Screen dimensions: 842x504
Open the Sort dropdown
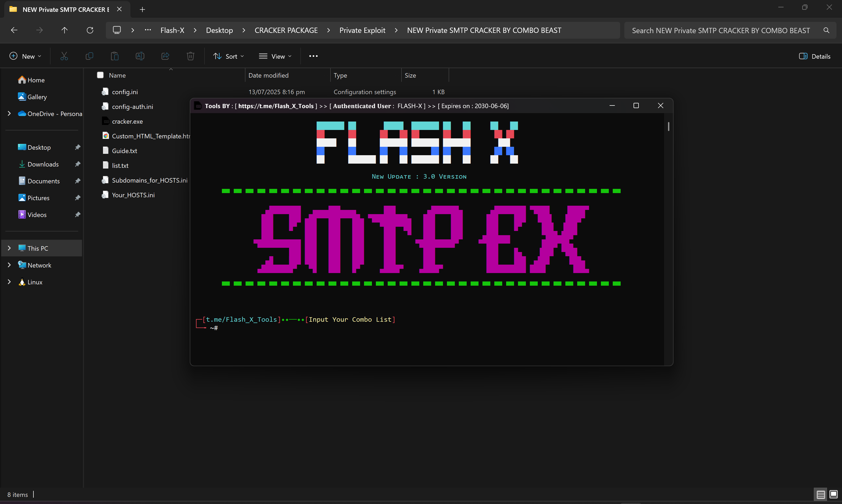click(228, 56)
